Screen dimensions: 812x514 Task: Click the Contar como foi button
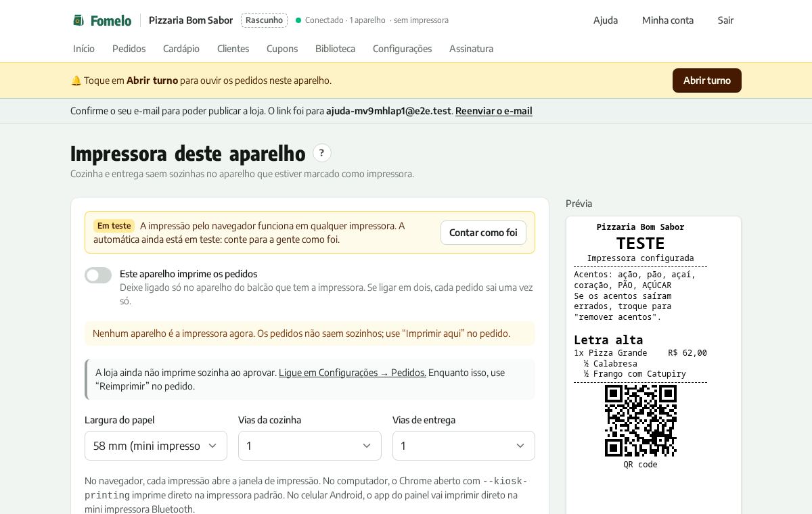coord(483,233)
